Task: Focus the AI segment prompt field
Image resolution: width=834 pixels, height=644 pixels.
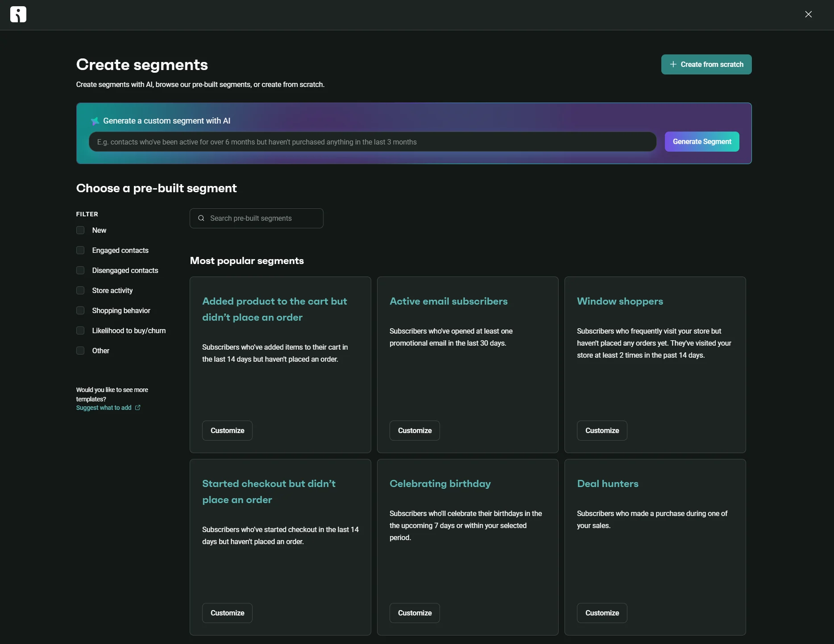Action: tap(373, 142)
